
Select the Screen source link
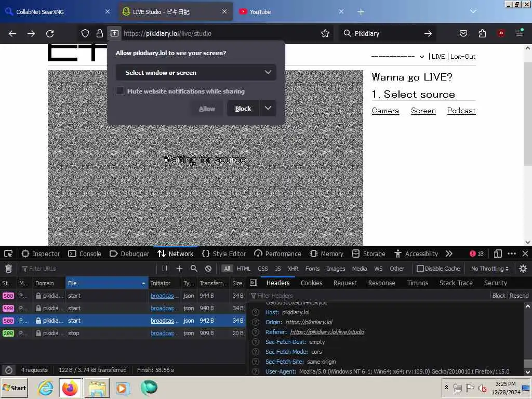(423, 111)
